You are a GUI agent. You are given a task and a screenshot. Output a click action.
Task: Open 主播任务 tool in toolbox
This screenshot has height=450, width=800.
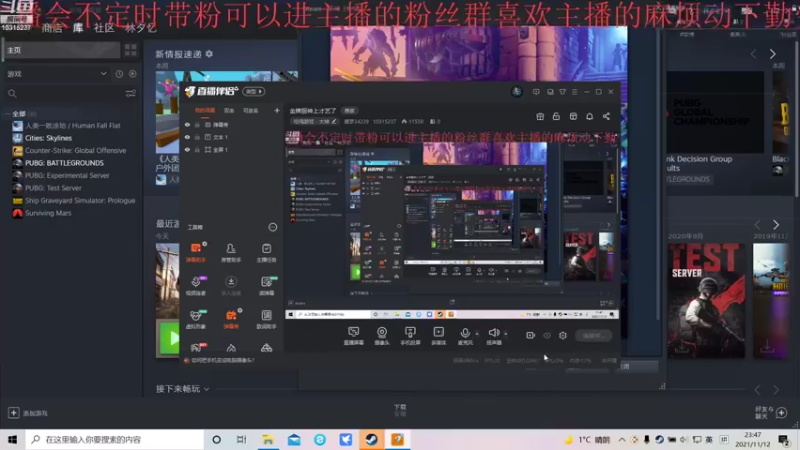tap(266, 253)
